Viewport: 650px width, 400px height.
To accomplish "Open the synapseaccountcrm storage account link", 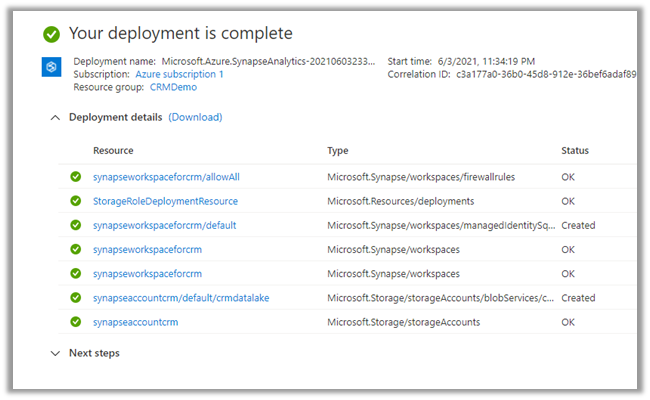I will point(135,322).
